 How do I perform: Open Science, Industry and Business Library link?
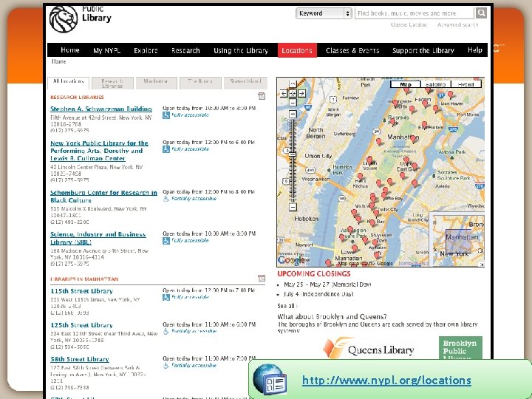[98, 238]
